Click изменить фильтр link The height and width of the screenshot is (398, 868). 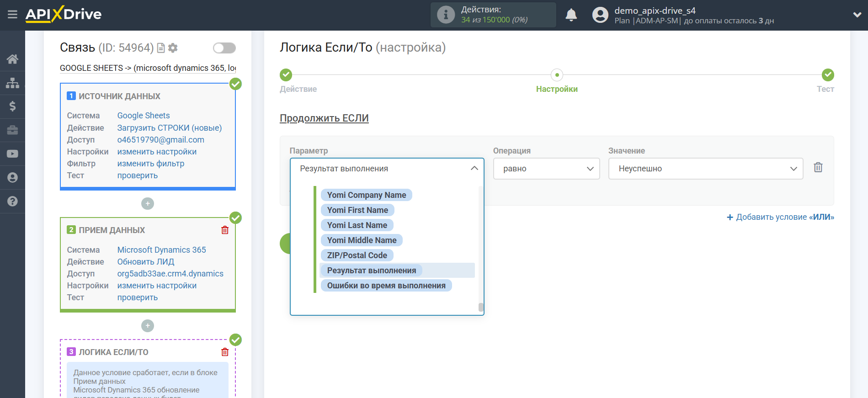click(151, 164)
